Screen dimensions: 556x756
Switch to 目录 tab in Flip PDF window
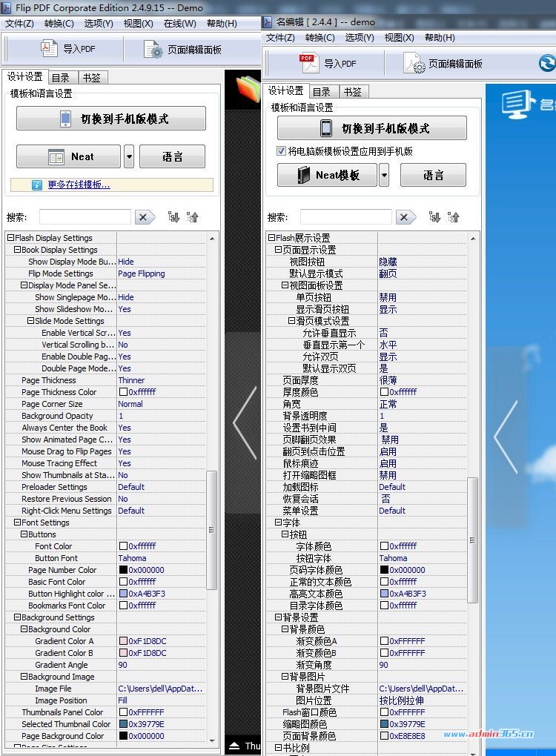(x=63, y=78)
